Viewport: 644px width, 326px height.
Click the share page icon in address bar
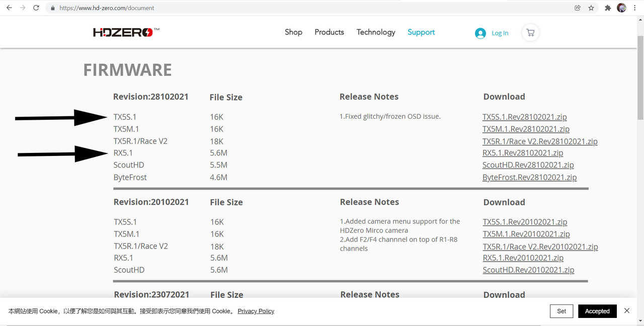click(578, 8)
